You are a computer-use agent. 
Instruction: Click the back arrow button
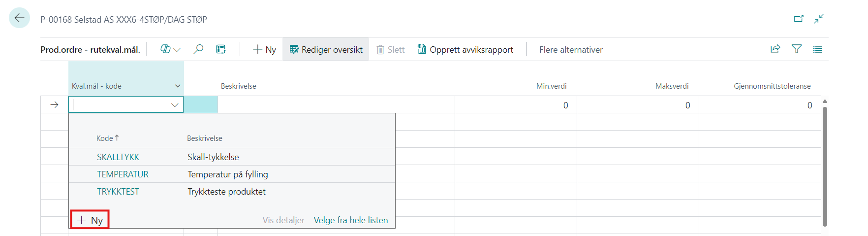tap(19, 18)
